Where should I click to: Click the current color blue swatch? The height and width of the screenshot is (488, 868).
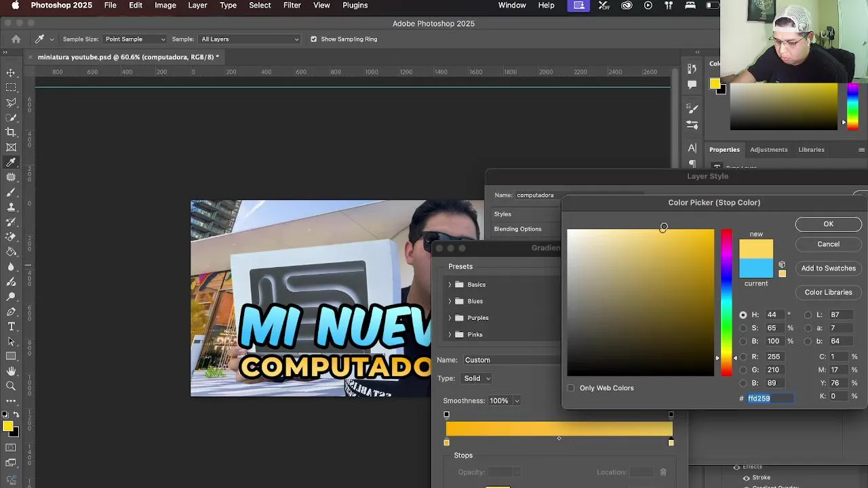point(756,268)
